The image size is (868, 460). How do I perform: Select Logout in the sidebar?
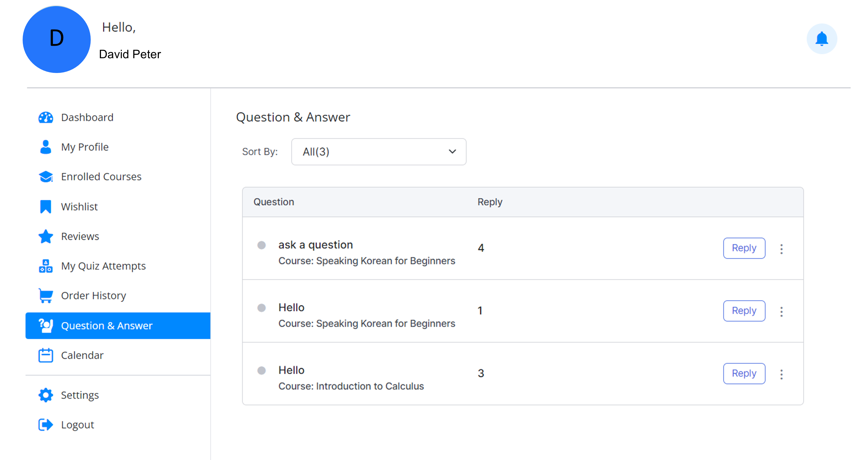coord(77,425)
